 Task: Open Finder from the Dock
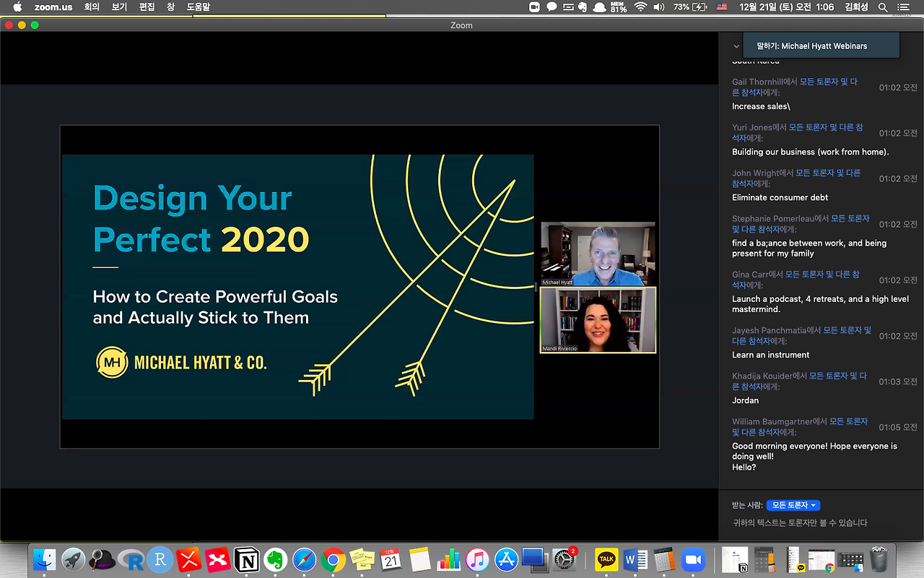[45, 559]
